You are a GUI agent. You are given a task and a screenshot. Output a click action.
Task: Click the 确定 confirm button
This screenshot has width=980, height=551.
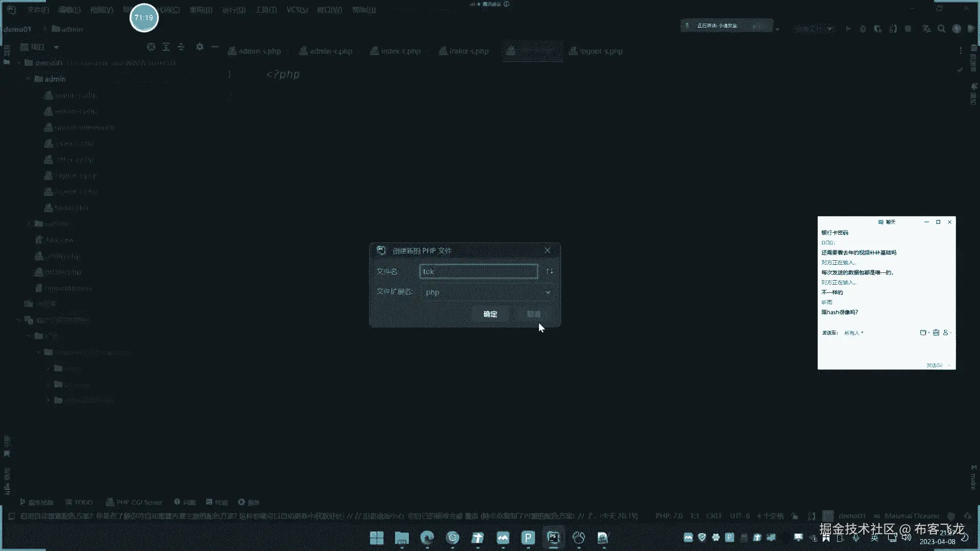(x=490, y=314)
